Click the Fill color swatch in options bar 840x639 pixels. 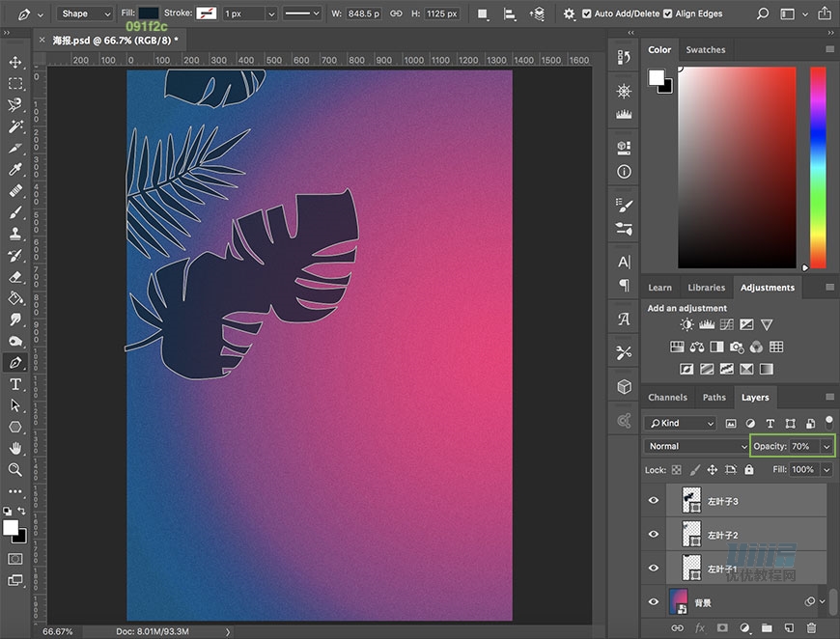(150, 14)
